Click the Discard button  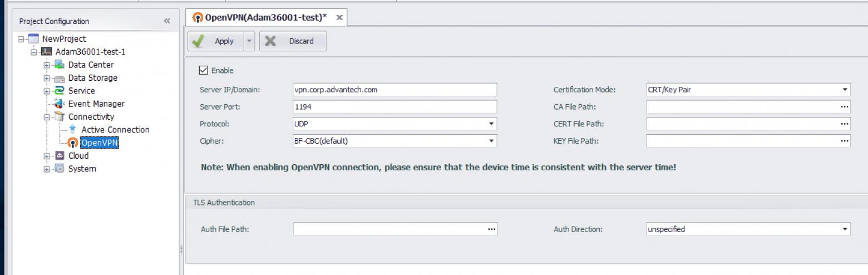click(x=293, y=41)
